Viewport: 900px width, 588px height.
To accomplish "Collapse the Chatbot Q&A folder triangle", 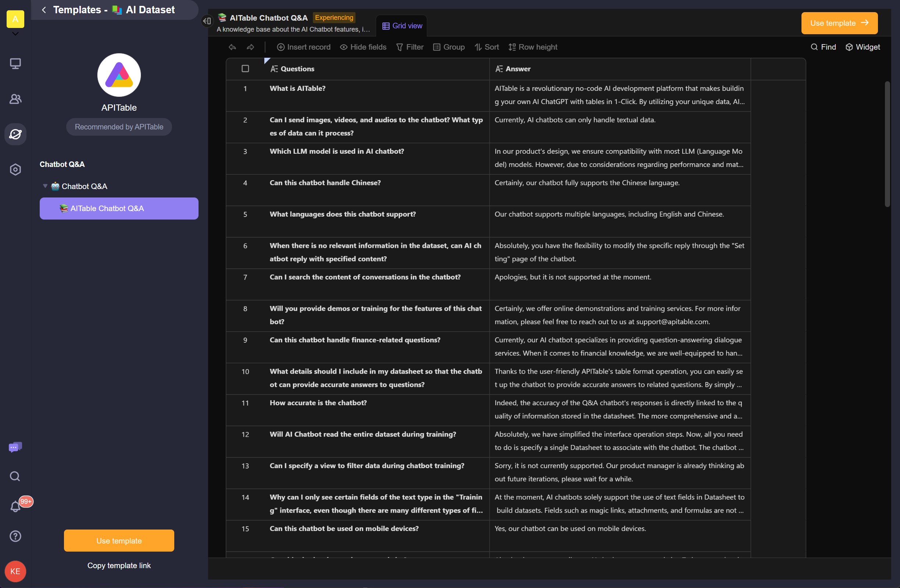I will [45, 186].
